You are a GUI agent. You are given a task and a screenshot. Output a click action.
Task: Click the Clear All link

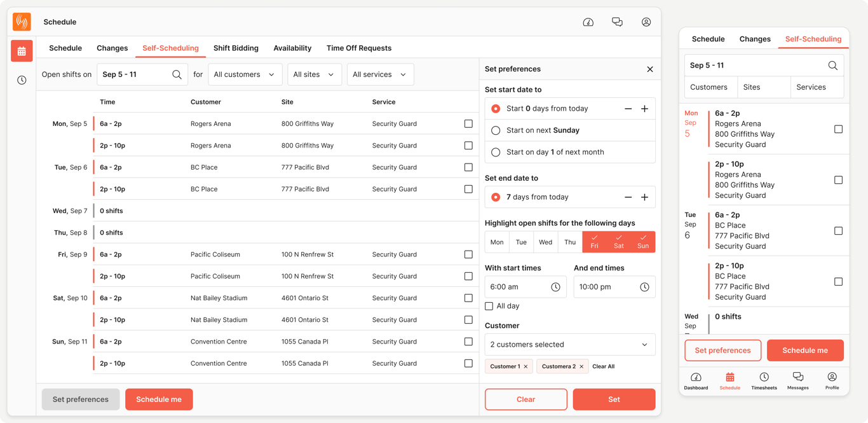coord(603,366)
